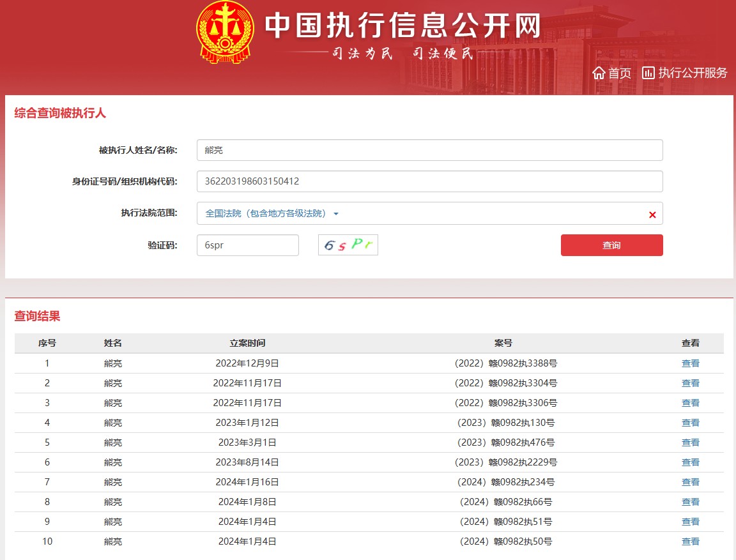View details for case 赣0982执476号
Viewport: 736px width, 560px height.
(x=690, y=443)
